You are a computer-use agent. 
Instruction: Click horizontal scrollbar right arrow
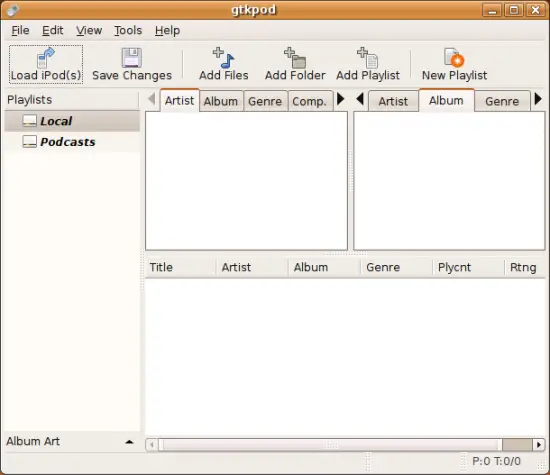click(x=539, y=445)
